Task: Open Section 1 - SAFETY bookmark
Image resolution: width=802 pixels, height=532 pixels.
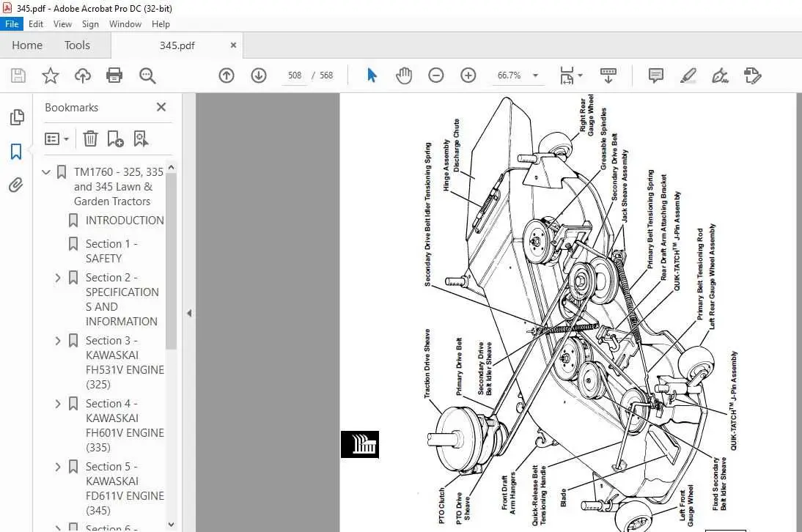Action: click(x=111, y=251)
